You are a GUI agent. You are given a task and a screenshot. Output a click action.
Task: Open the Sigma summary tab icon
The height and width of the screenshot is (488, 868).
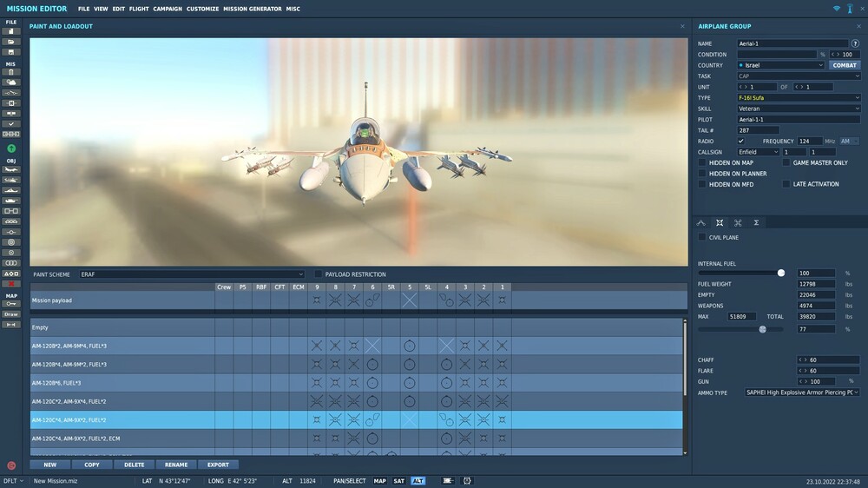pos(756,222)
